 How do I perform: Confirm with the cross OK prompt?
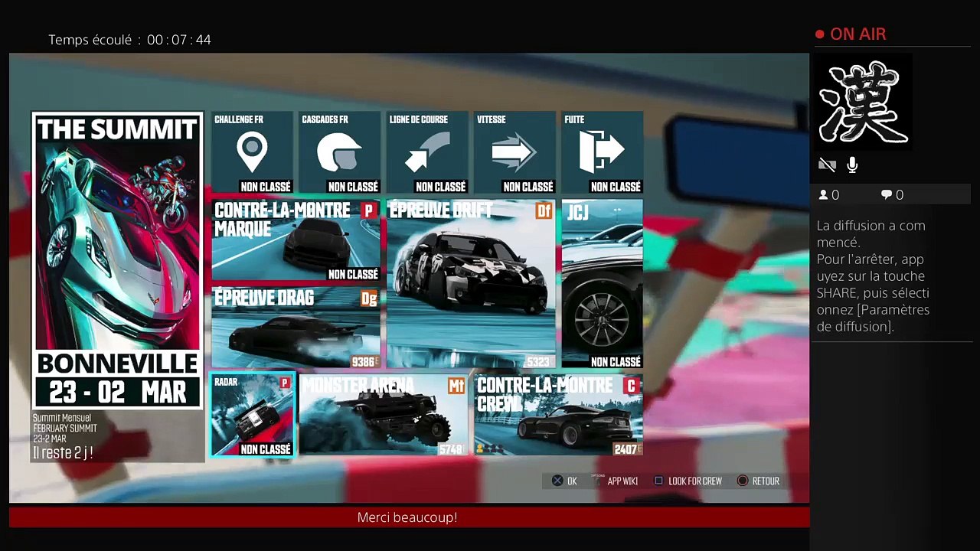[565, 481]
